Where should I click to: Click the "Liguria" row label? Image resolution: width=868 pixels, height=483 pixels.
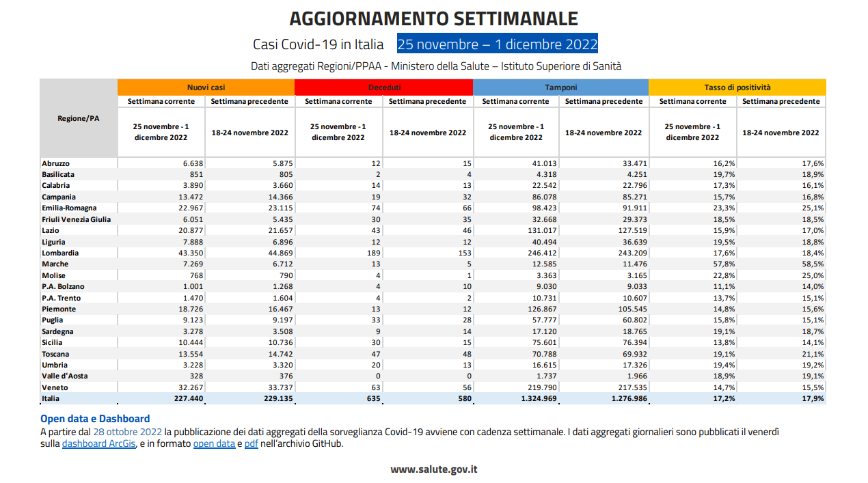coord(55,242)
